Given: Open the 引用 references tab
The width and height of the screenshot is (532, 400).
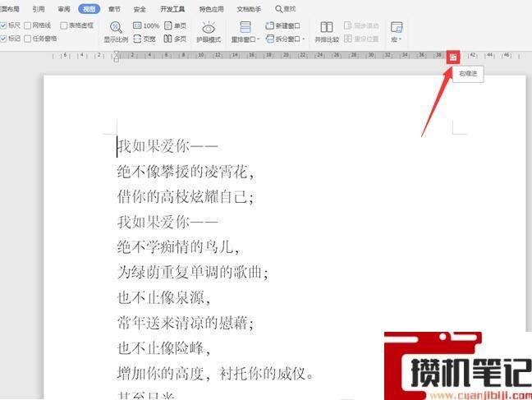Looking at the screenshot, I should tap(39, 9).
